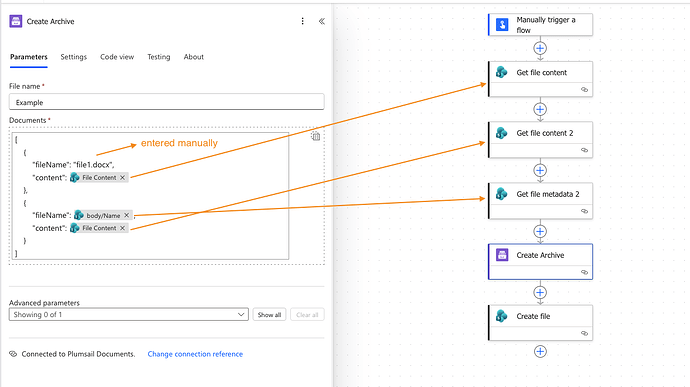Screen dimensions: 690x387
Task: Click SharePoint icon on Get file content 2
Action: pyautogui.click(x=502, y=133)
